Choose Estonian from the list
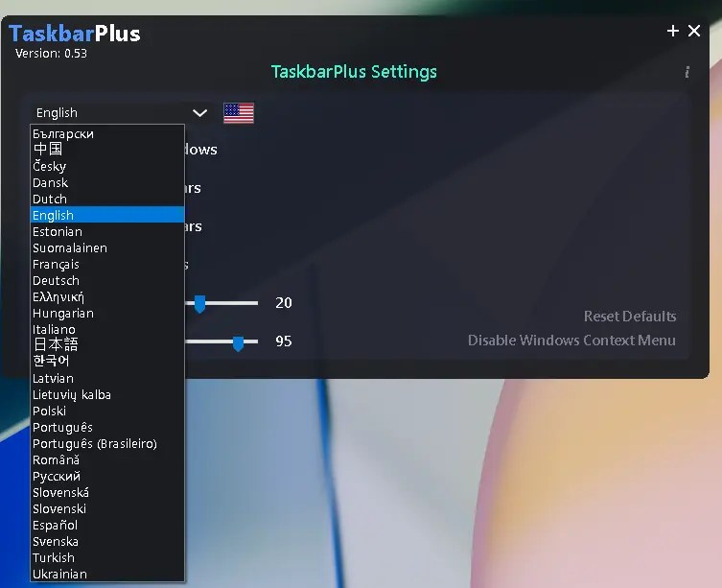The height and width of the screenshot is (588, 722). [x=107, y=231]
